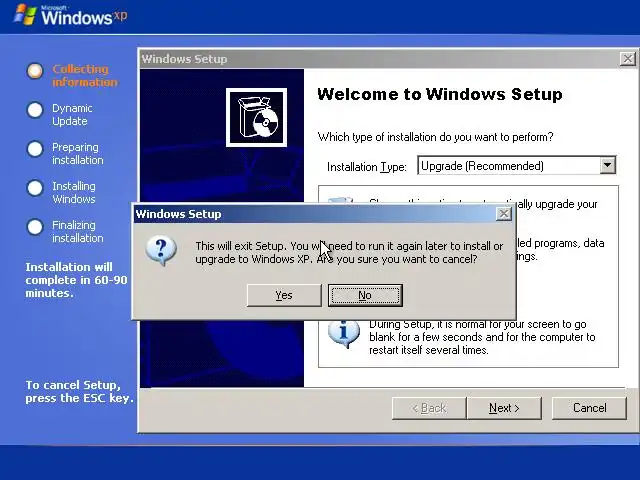Click the setup box and CD icon
Screen dimensions: 640x480
[256, 118]
